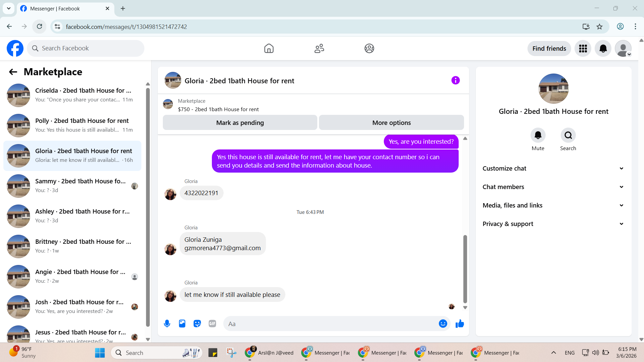Click More options button
The height and width of the screenshot is (362, 644).
pos(392,123)
